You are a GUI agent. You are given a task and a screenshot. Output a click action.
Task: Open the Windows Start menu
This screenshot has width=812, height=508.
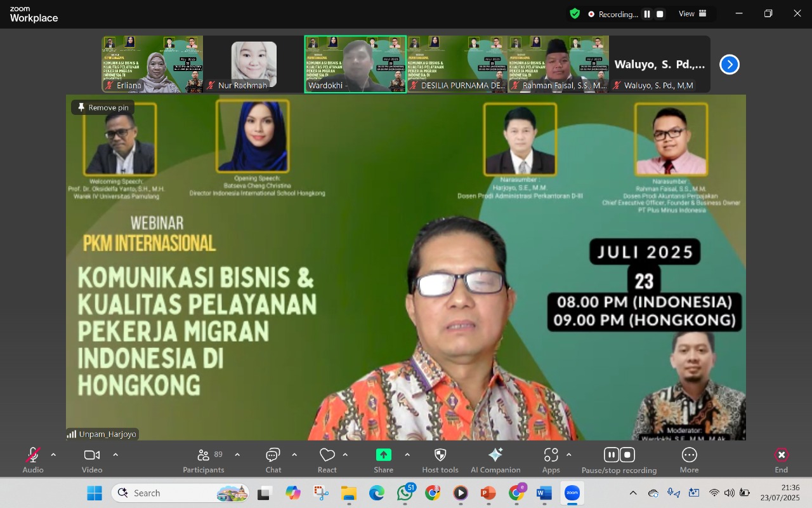(95, 493)
